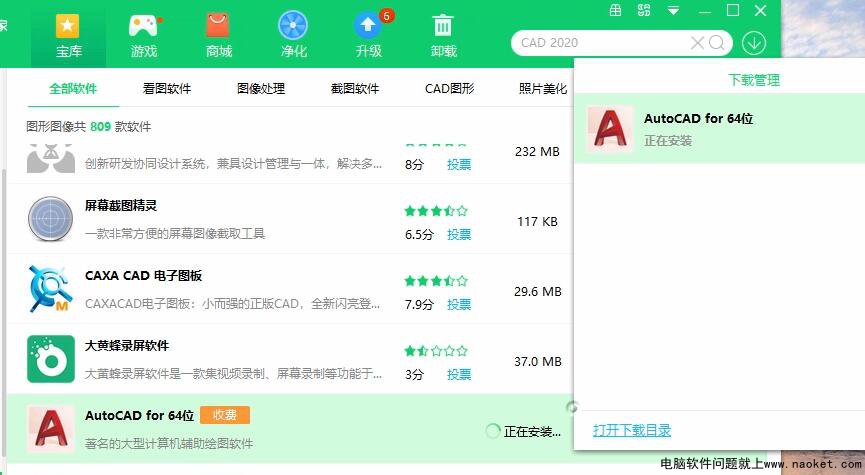This screenshot has width=865, height=475.
Task: Click 投票 link for the 8分 software
Action: (x=459, y=164)
